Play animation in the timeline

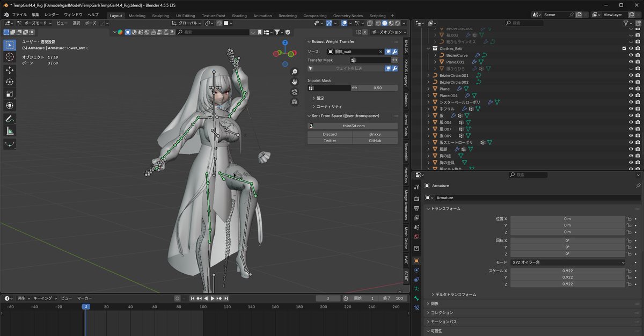pos(213,298)
